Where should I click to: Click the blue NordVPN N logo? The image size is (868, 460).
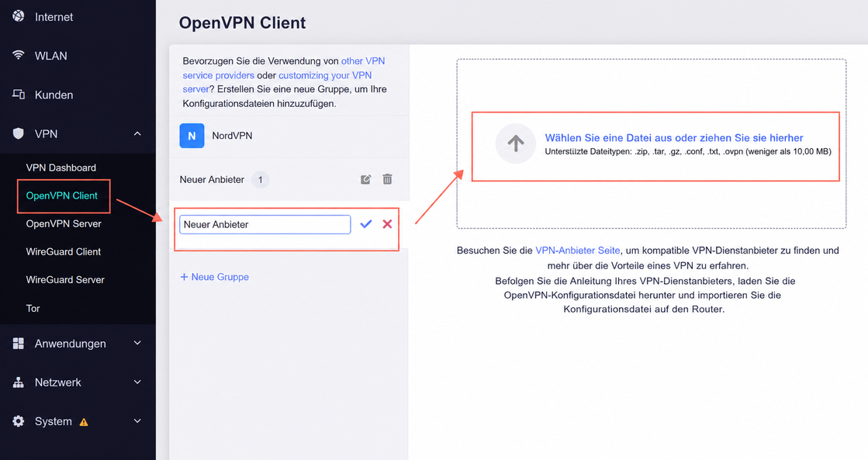(x=192, y=136)
